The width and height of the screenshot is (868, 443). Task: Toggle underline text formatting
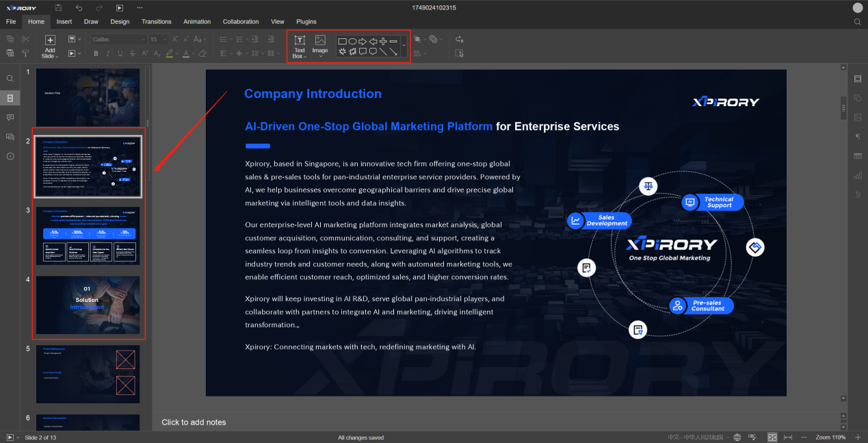click(x=120, y=53)
